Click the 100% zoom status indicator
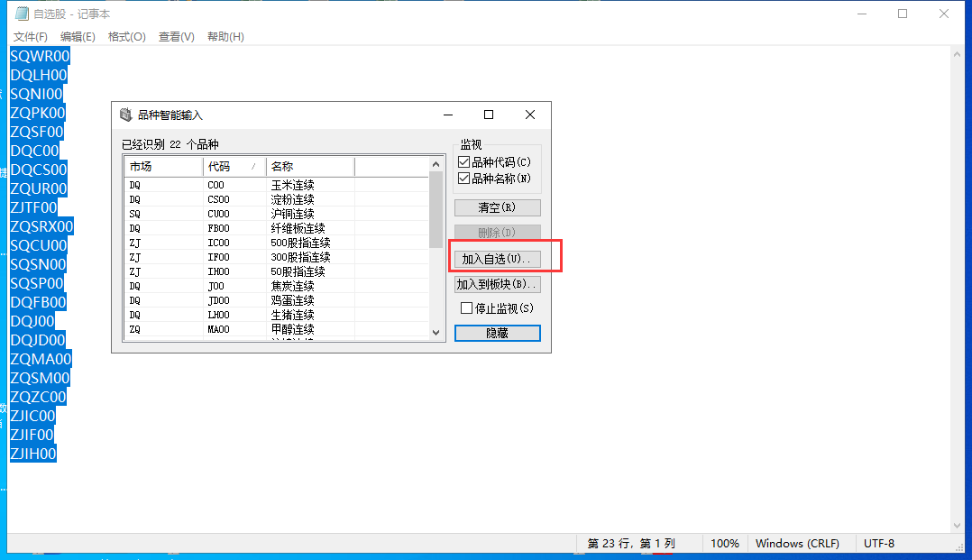972x560 pixels. point(725,543)
